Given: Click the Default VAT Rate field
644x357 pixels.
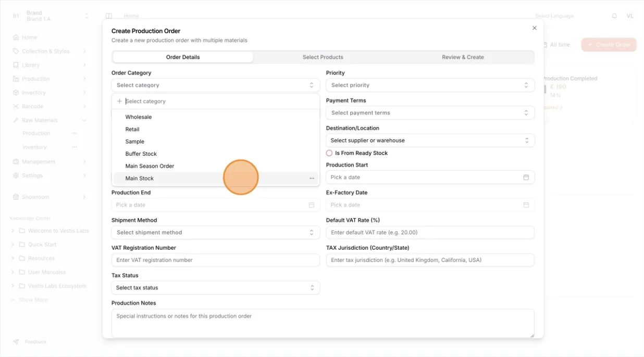Looking at the screenshot, I should 430,233.
